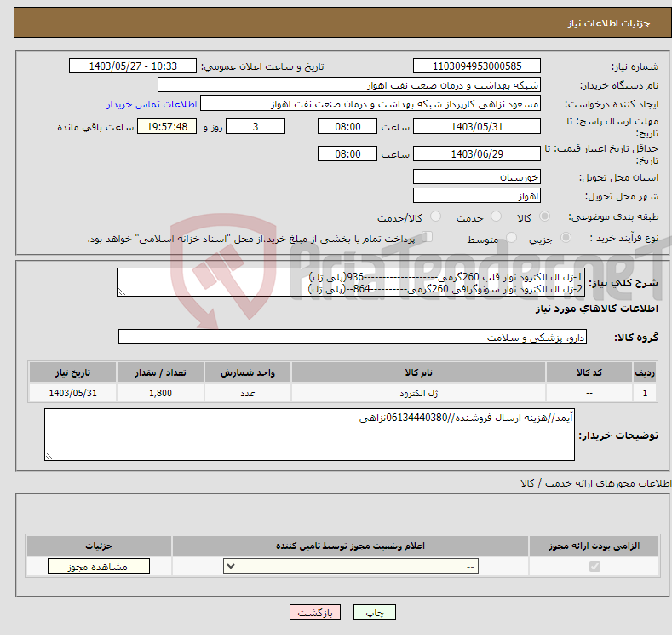672x635 pixels.
Task: Select the متوسط purchase type radio
Action: tap(511, 238)
